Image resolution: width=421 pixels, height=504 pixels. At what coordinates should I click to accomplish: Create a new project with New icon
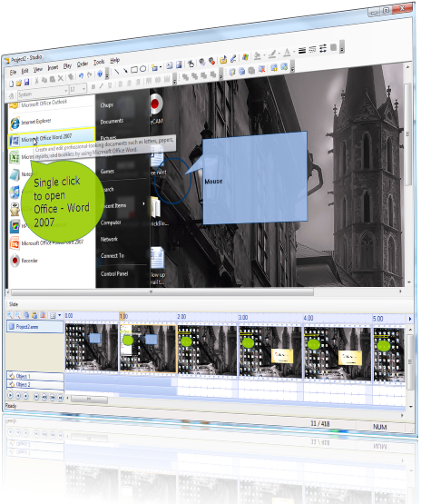click(x=12, y=84)
